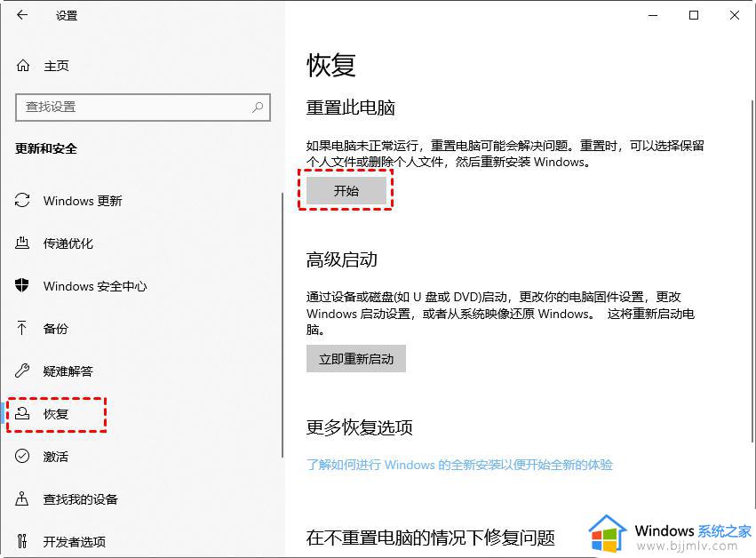756x558 pixels.
Task: Click the 立即重新启动 button
Action: point(356,358)
